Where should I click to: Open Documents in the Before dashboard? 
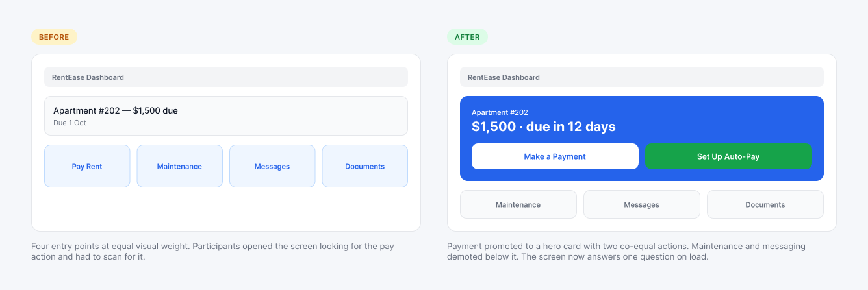pyautogui.click(x=365, y=166)
